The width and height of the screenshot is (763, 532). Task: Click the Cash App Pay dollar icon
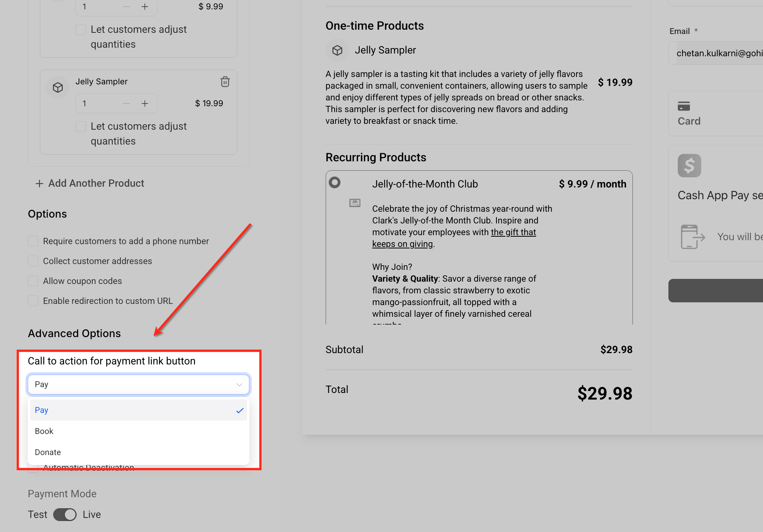pos(689,166)
